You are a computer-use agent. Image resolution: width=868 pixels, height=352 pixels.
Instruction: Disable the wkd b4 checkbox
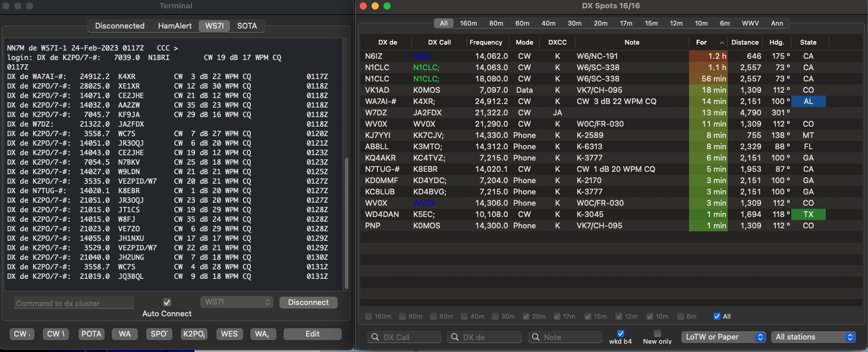pyautogui.click(x=621, y=334)
